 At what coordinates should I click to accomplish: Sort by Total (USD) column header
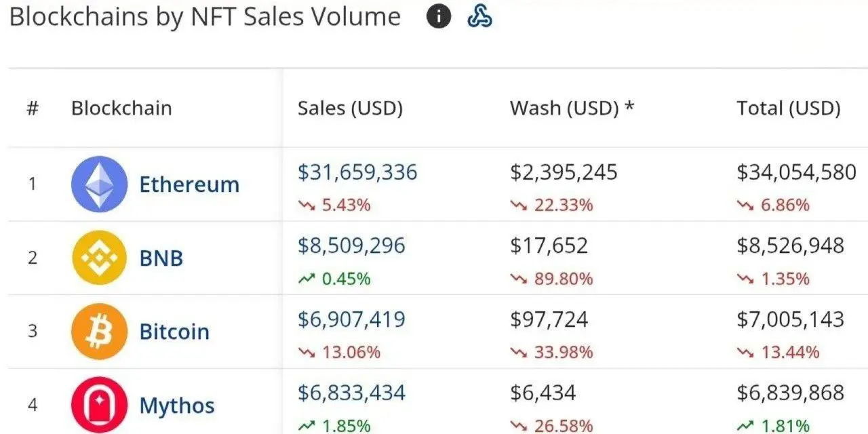pyautogui.click(x=789, y=108)
